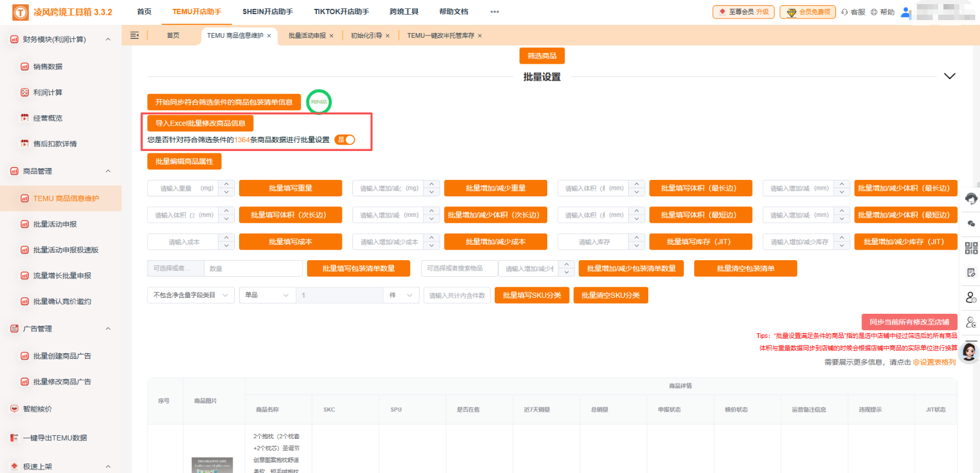Close the 初始化引导 tab
The image size is (980, 473).
pos(388,36)
